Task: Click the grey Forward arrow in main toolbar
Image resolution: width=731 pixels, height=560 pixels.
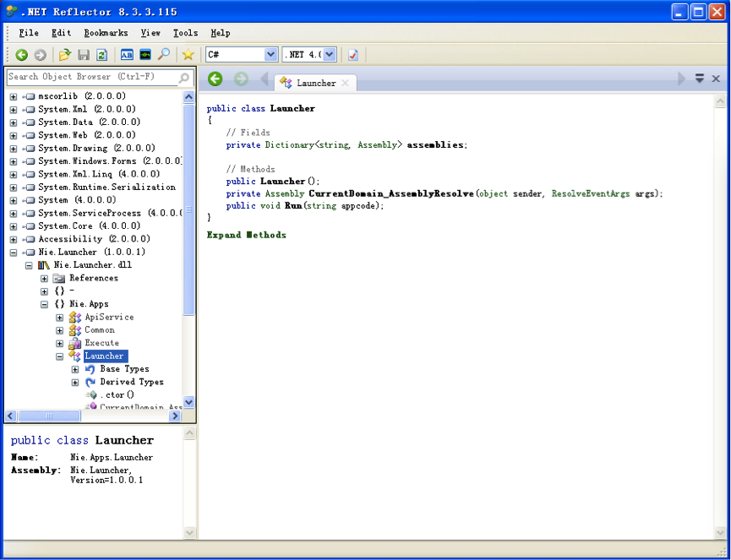Action: tap(41, 55)
